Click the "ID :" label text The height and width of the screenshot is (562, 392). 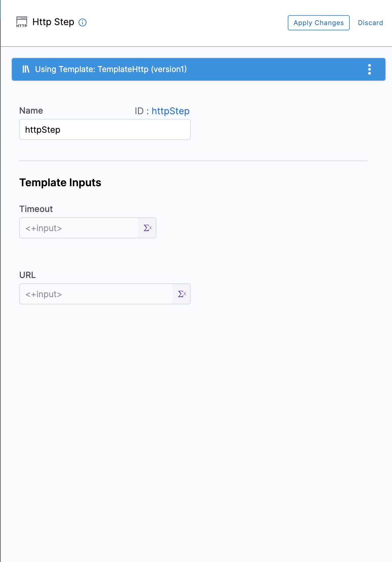(x=142, y=111)
